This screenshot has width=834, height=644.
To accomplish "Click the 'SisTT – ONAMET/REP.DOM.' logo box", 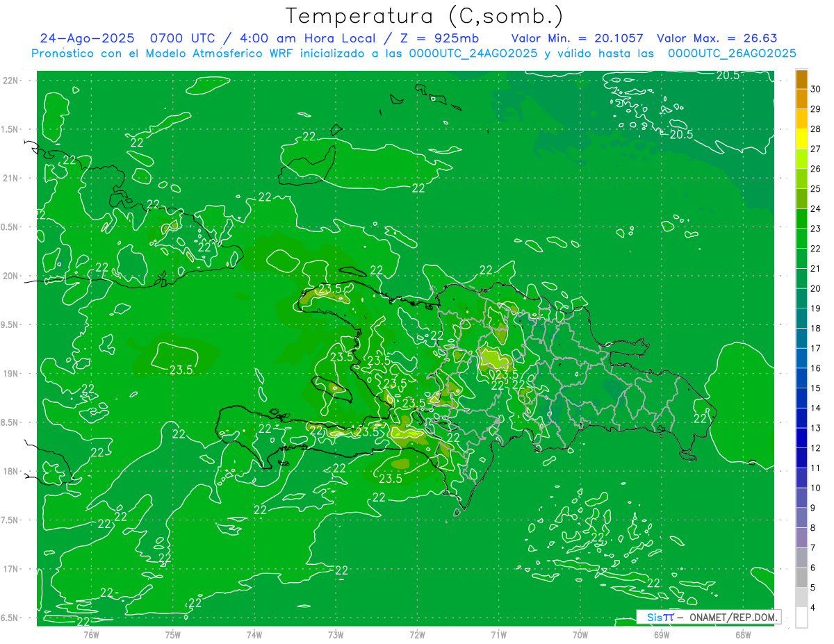I will point(709,617).
